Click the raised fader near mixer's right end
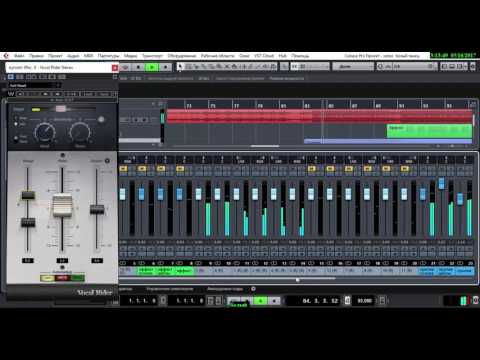Image resolution: width=480 pixels, height=360 pixels. pos(442,183)
